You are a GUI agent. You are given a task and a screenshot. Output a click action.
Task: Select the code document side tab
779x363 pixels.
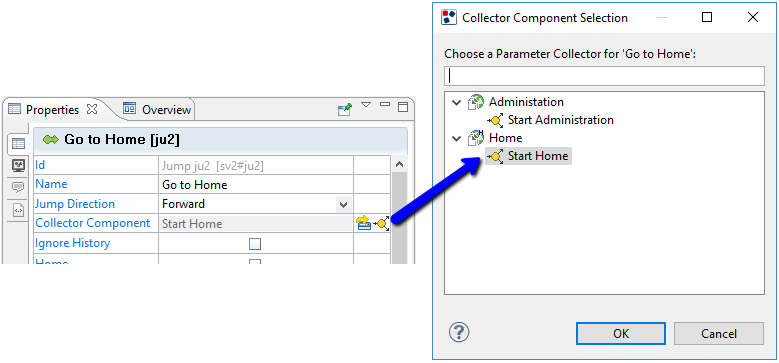pyautogui.click(x=18, y=210)
